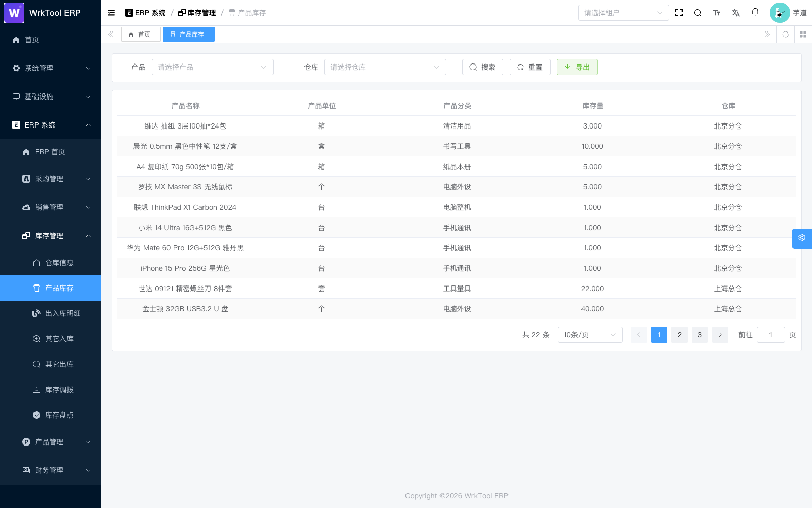Open the blue settings gear panel
Viewport: 812px width, 508px height.
click(x=802, y=238)
